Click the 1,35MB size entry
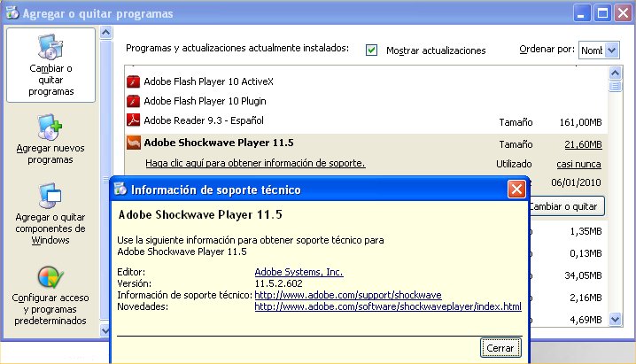This screenshot has width=636, height=364. [586, 231]
